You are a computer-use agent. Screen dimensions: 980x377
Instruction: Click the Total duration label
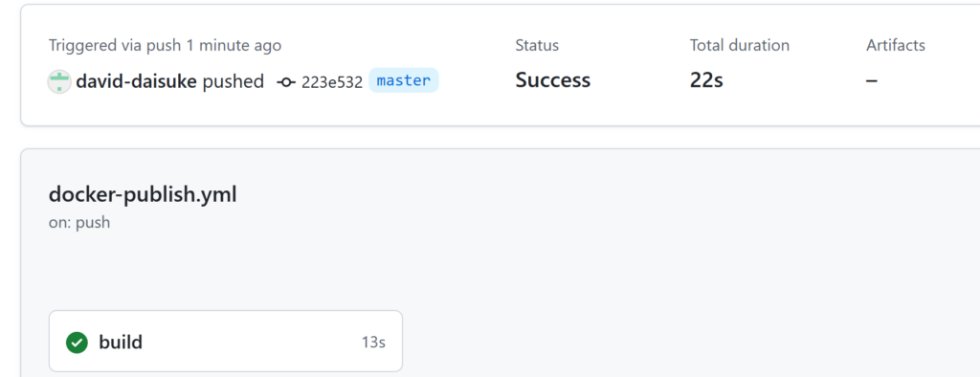click(740, 45)
